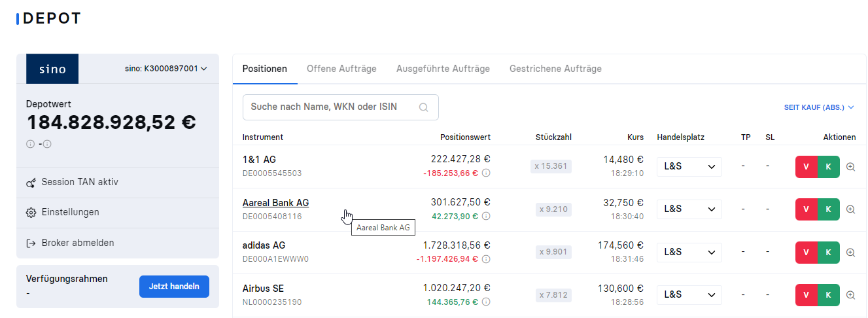Click the Positionswert 1.020.247,20 €

457,288
